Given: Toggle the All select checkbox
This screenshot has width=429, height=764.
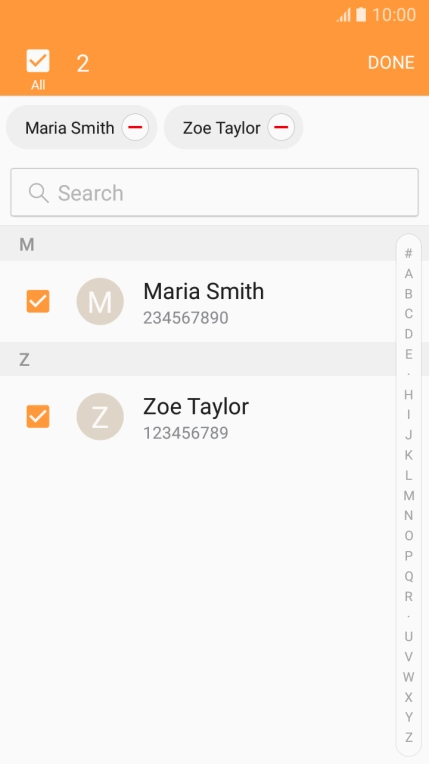Looking at the screenshot, I should [38, 61].
